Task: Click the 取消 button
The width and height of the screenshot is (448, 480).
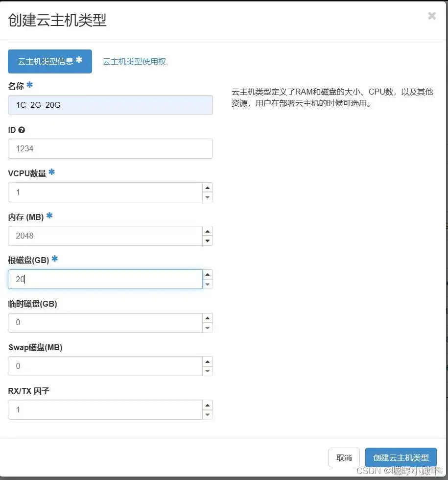Action: (344, 457)
